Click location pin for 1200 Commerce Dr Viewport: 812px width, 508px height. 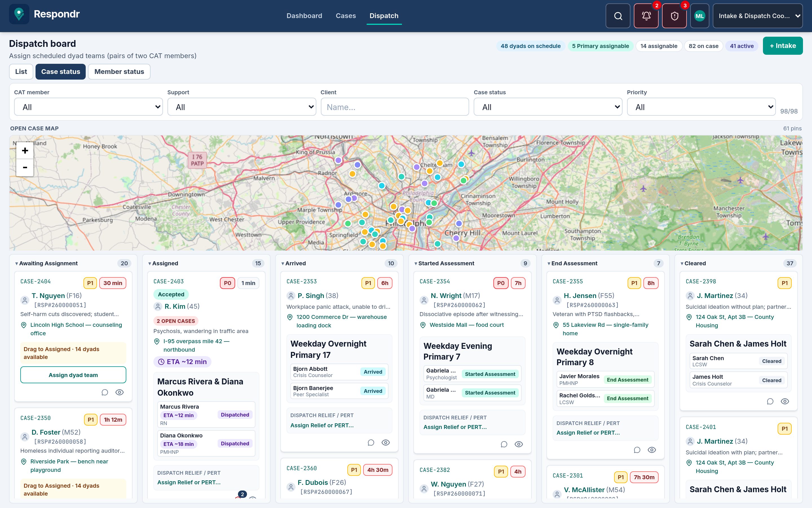point(290,317)
